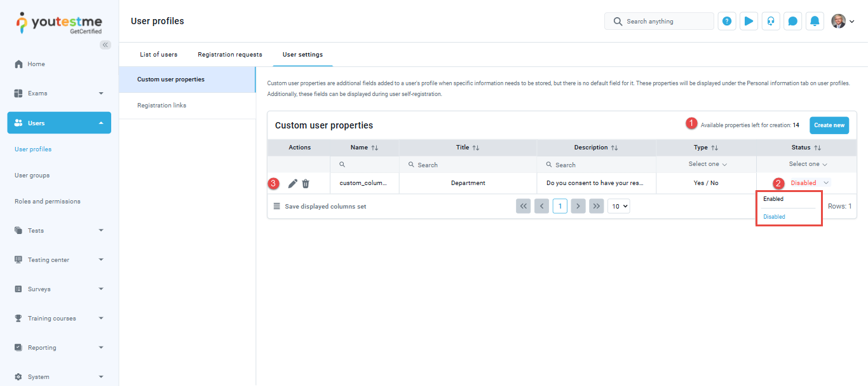Click the Yes / No type cell
This screenshot has height=386, width=868.
(706, 183)
